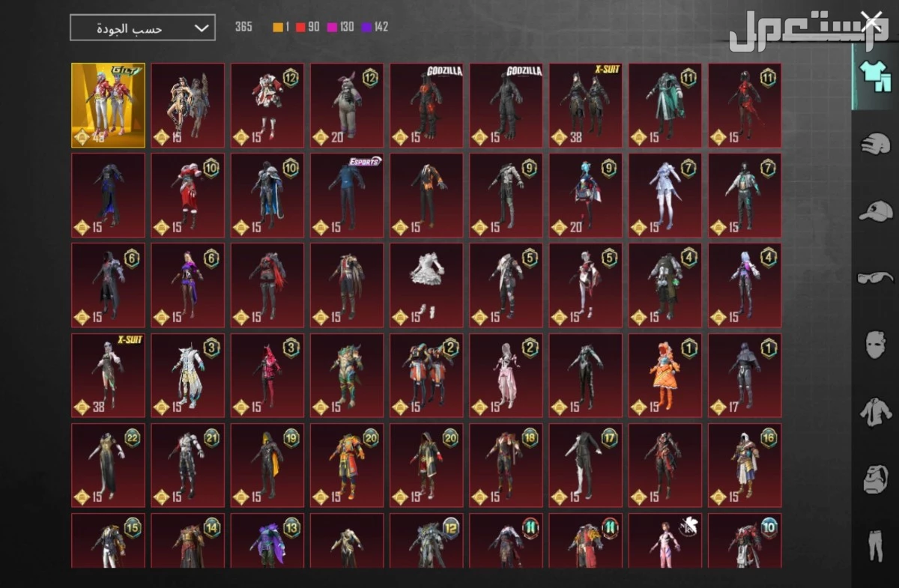
Task: Open the face mask category
Action: [x=875, y=345]
